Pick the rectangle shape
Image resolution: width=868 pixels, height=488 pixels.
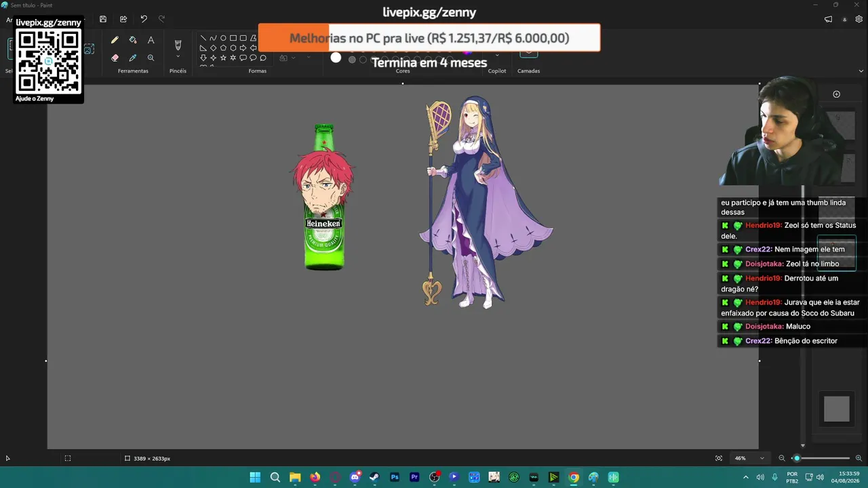(x=233, y=38)
